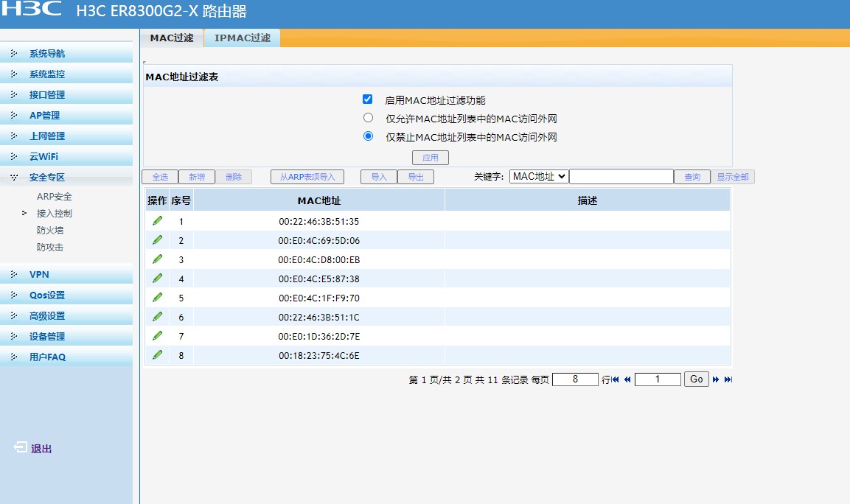
Task: Edit row 3 entry 00:E0:4C:D8:00:EB
Action: pos(157,259)
